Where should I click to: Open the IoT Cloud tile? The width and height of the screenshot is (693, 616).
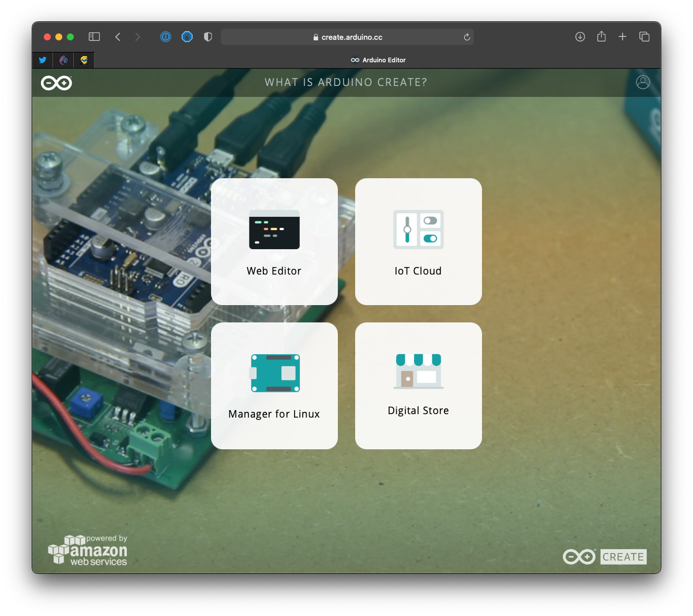[x=418, y=241]
